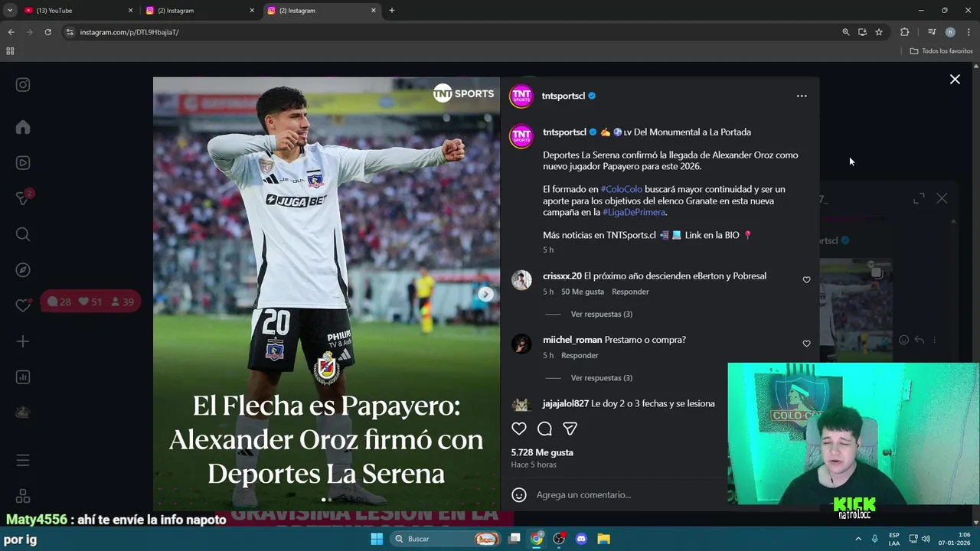
Task: Open the #LigaDePrimera hashtag
Action: click(x=634, y=212)
